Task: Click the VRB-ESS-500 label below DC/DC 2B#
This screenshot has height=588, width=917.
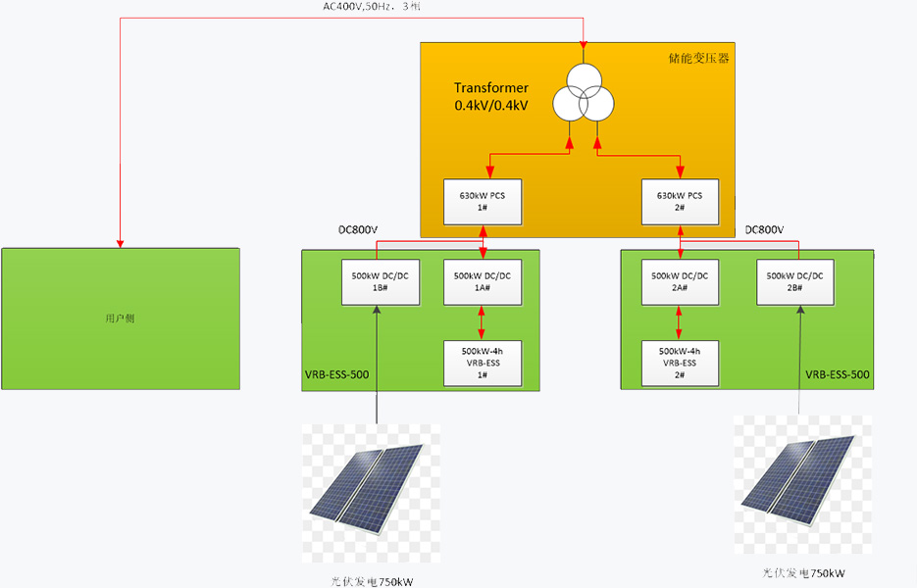Action: click(837, 375)
